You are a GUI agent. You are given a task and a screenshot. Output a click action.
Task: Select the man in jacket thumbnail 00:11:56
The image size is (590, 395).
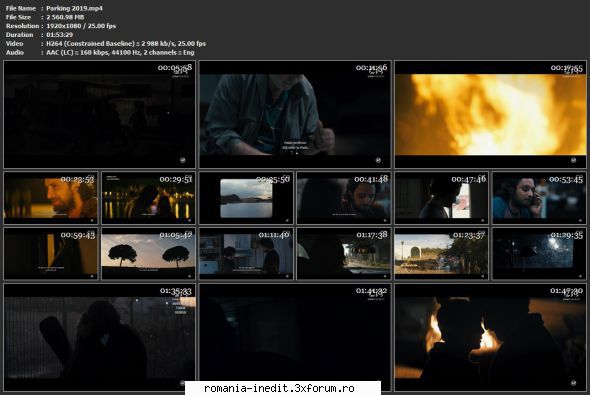pyautogui.click(x=295, y=114)
